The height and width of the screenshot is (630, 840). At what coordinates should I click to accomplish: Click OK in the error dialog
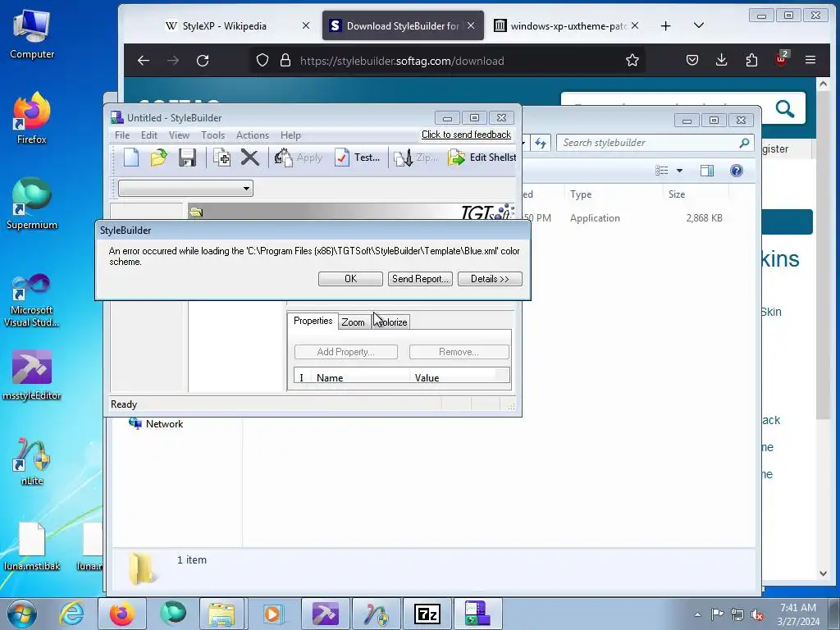[x=350, y=279]
